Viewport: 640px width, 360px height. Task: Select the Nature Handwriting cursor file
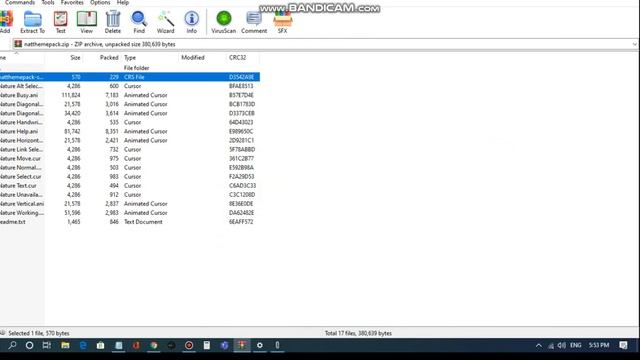(x=130, y=122)
